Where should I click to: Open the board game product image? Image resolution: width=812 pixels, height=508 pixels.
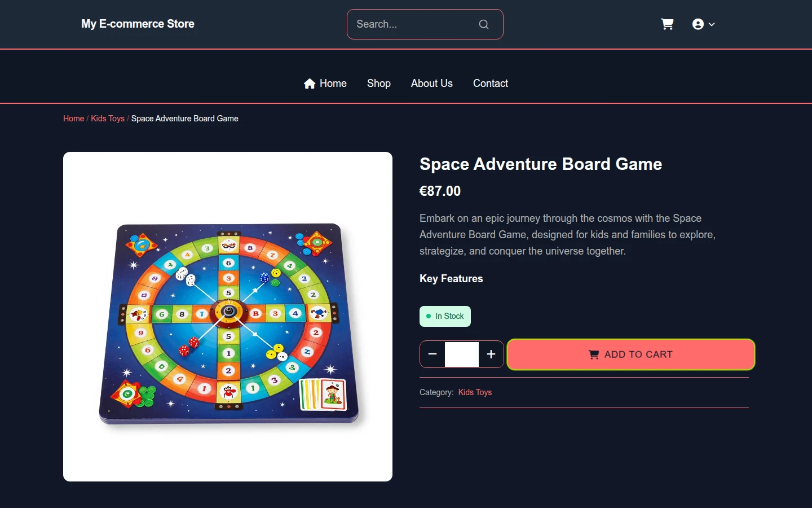(228, 317)
